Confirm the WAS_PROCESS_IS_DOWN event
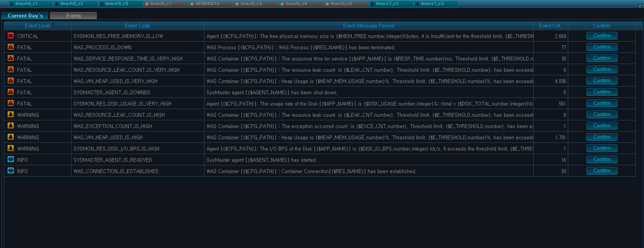Viewport: 644px width, 248px height. tap(602, 47)
